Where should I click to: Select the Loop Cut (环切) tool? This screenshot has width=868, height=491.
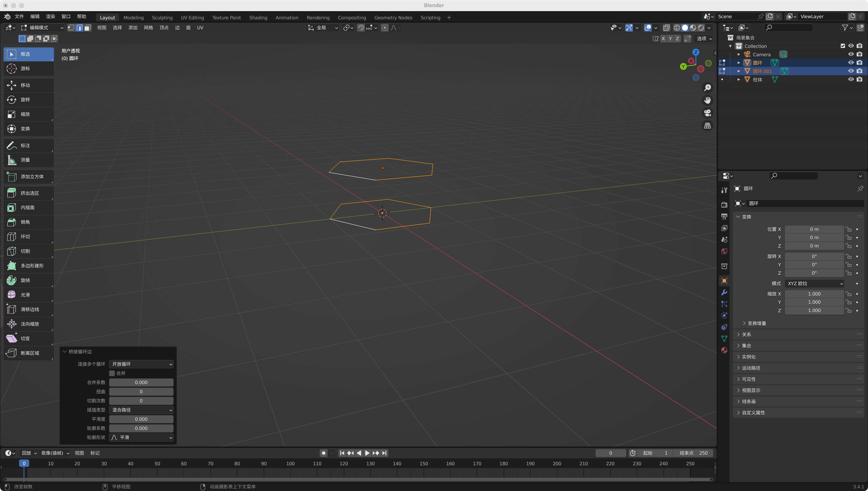point(28,237)
